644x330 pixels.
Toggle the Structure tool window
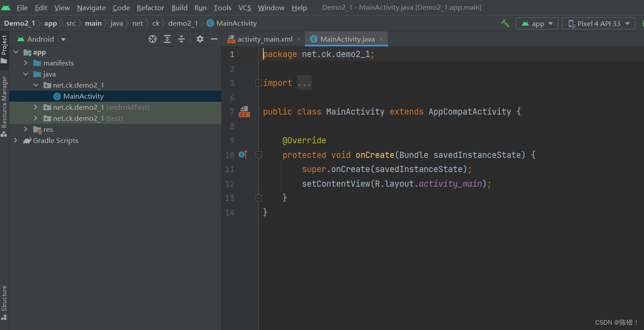point(4,303)
